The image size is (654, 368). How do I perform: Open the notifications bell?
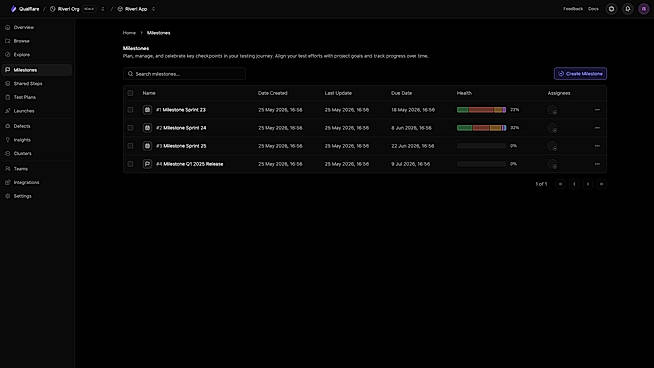628,9
